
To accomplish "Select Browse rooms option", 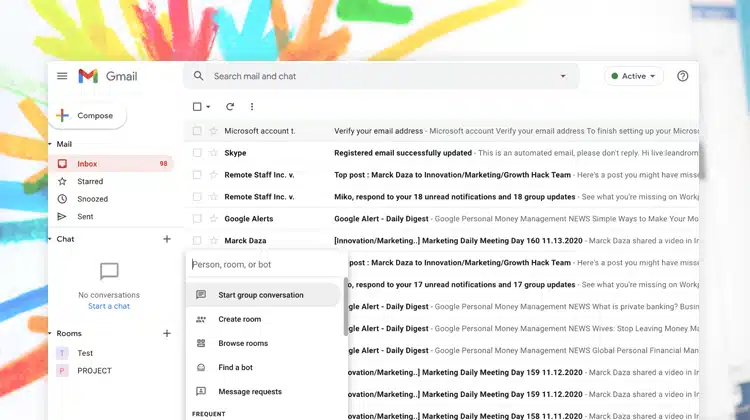I will pyautogui.click(x=264, y=343).
